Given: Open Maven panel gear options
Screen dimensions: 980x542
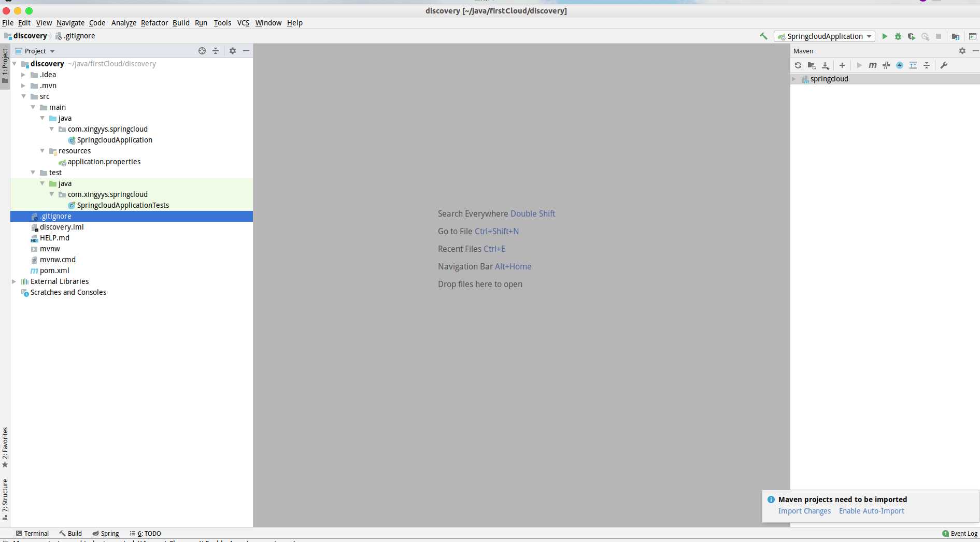Looking at the screenshot, I should pos(962,51).
